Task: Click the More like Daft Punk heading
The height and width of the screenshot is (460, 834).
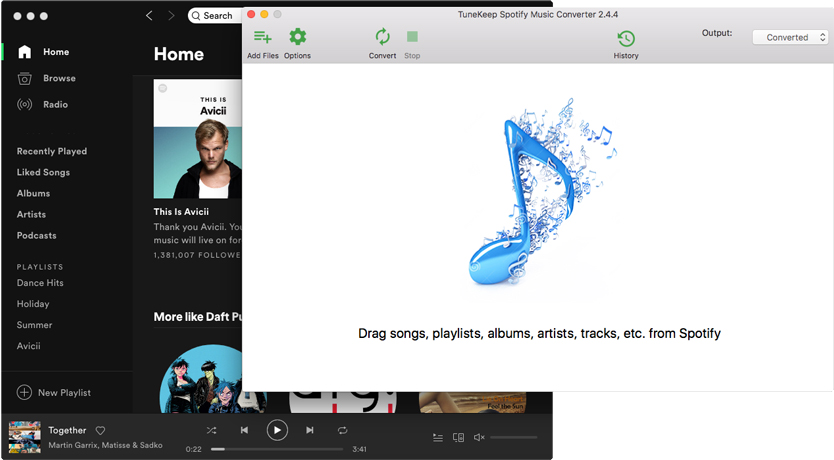Action: click(x=197, y=317)
